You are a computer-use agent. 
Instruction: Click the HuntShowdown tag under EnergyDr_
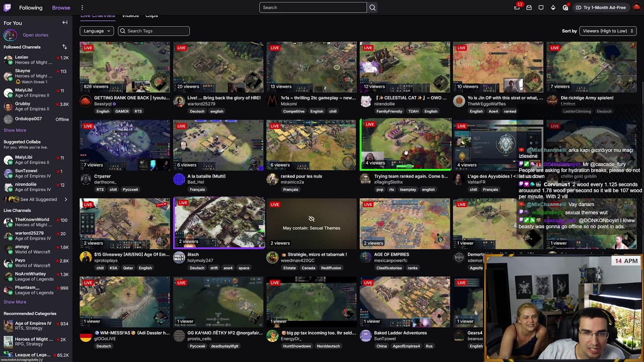pos(297,346)
